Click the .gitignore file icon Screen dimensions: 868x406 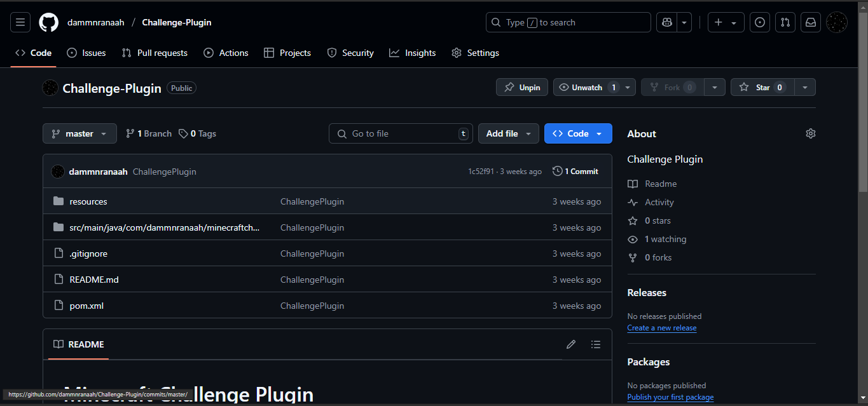click(59, 254)
